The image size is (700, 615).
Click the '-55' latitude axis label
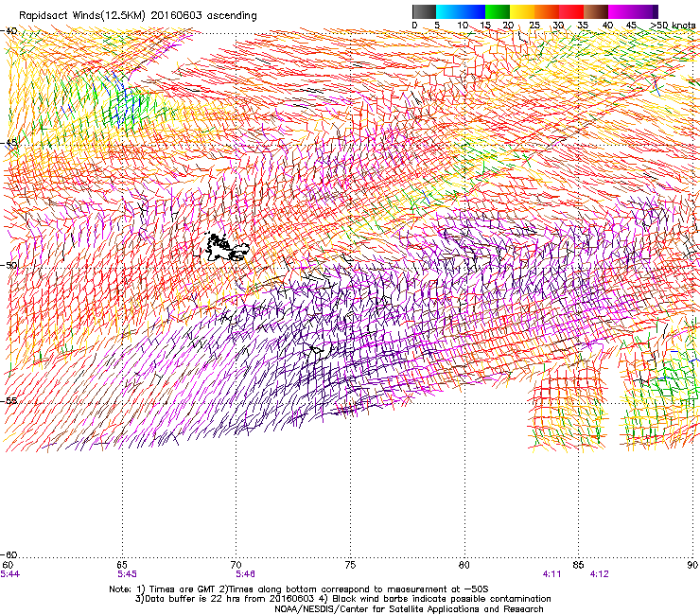(x=9, y=400)
